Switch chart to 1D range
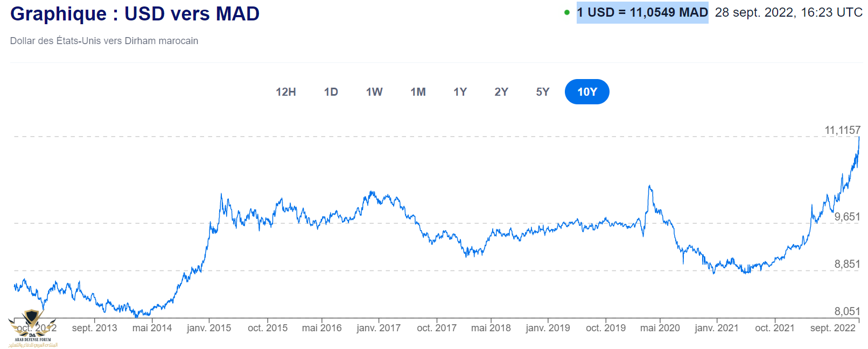This screenshot has height=349, width=868. pos(331,92)
